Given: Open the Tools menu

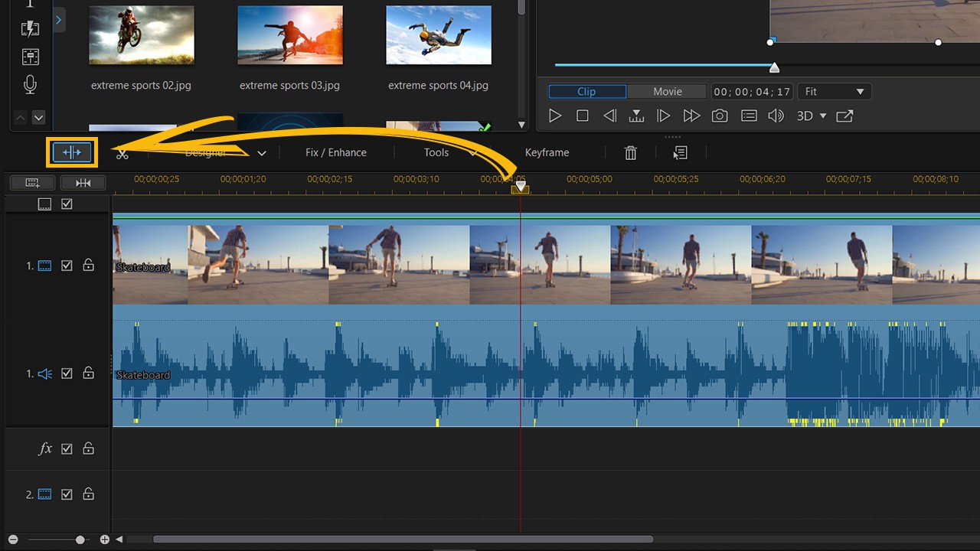Looking at the screenshot, I should point(436,152).
